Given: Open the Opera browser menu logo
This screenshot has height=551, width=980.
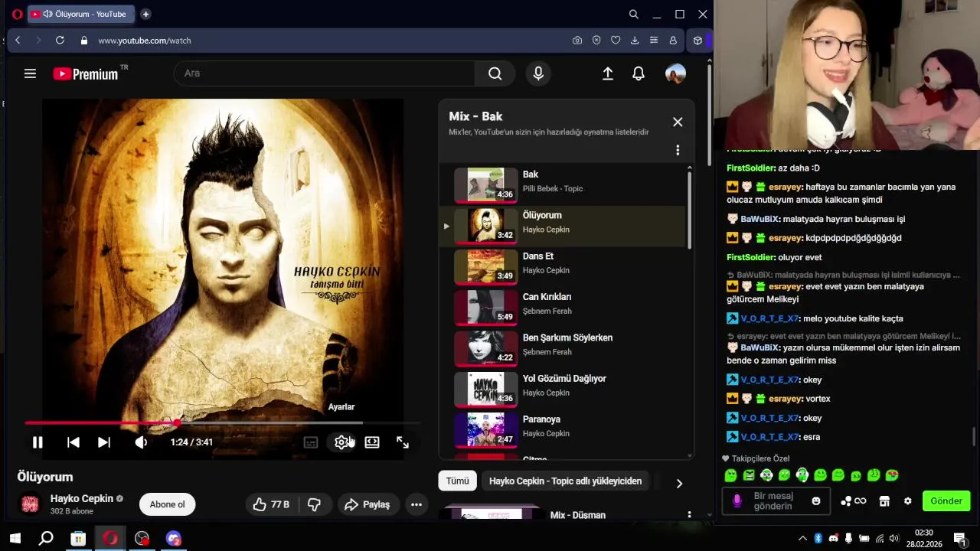Looking at the screenshot, I should pyautogui.click(x=17, y=14).
